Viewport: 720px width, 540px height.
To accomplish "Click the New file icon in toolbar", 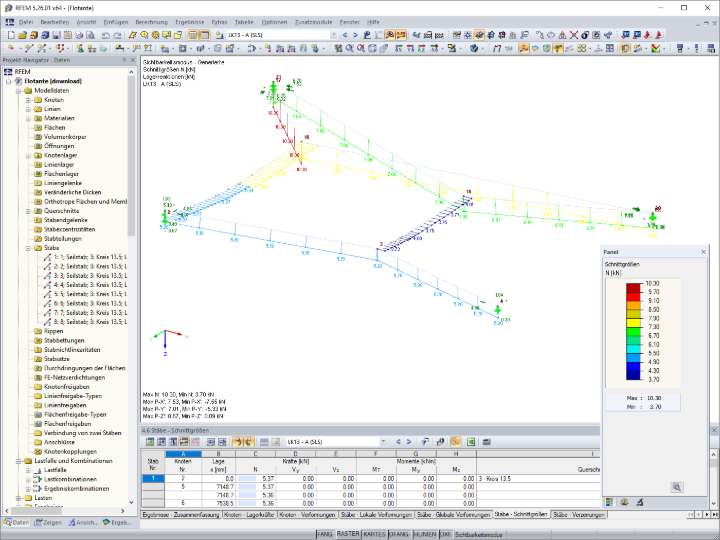I will pos(11,35).
